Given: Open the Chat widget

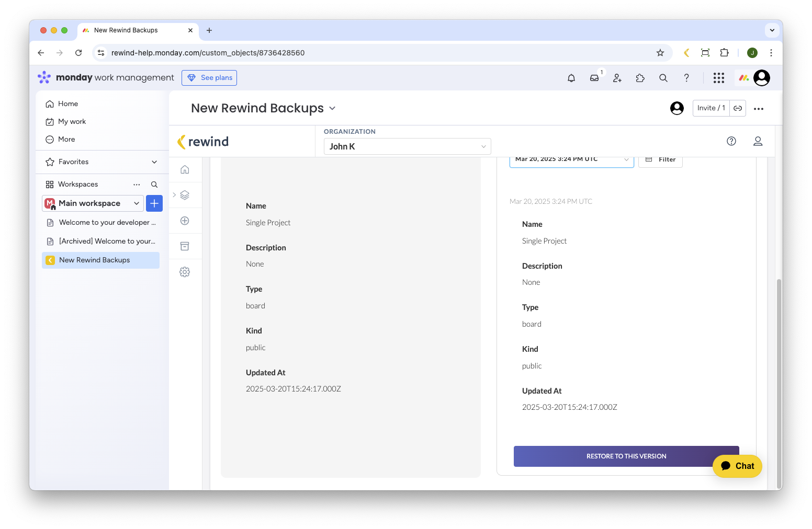Looking at the screenshot, I should pos(737,466).
